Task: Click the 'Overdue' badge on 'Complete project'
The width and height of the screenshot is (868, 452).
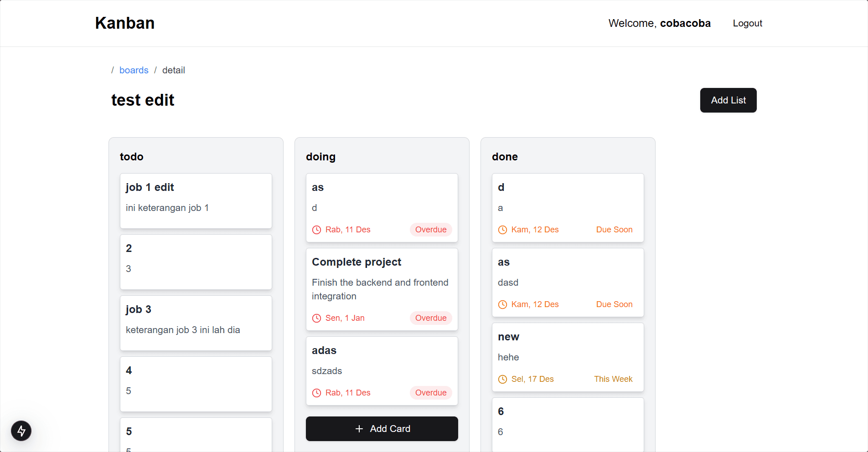Action: click(x=430, y=318)
